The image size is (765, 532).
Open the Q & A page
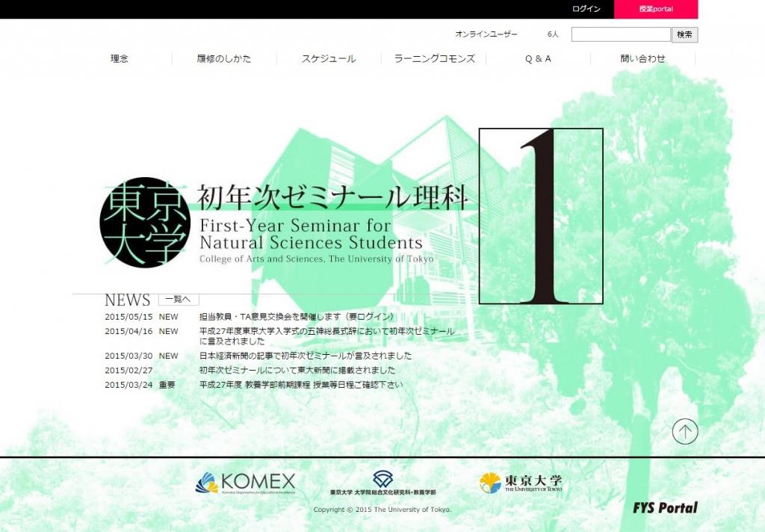[538, 59]
